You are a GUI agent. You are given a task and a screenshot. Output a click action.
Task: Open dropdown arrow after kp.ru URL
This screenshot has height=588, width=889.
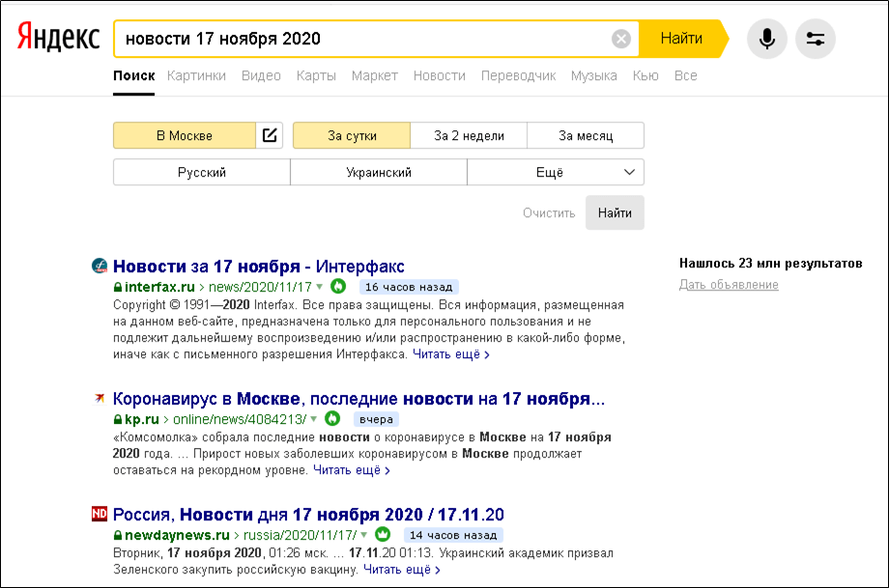click(x=314, y=420)
